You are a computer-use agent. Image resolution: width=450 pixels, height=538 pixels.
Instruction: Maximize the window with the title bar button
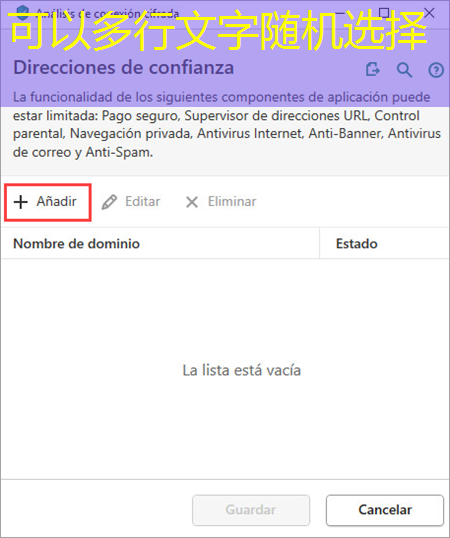coord(384,13)
